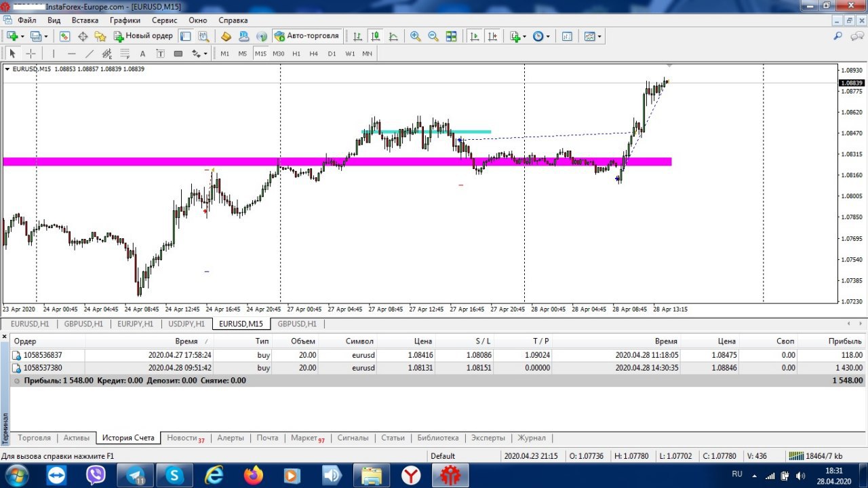
Task: Sort history by the Ордер column
Action: pyautogui.click(x=47, y=341)
